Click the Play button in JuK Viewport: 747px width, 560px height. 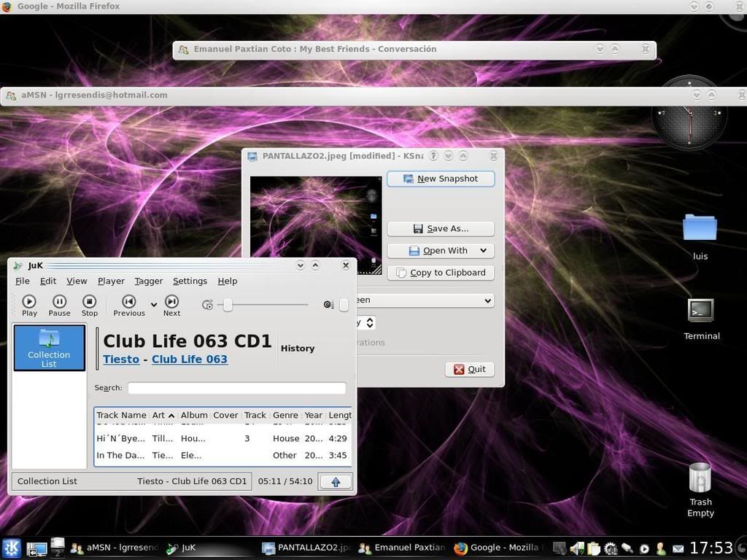tap(29, 306)
